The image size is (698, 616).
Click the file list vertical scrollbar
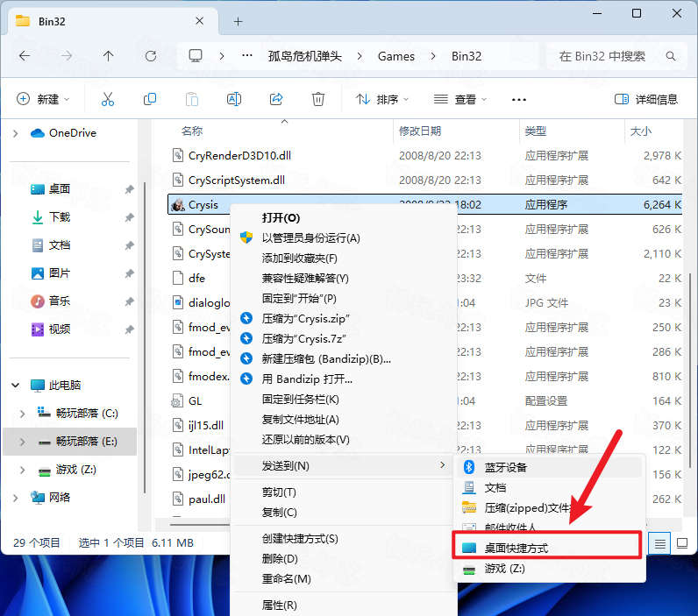690,369
